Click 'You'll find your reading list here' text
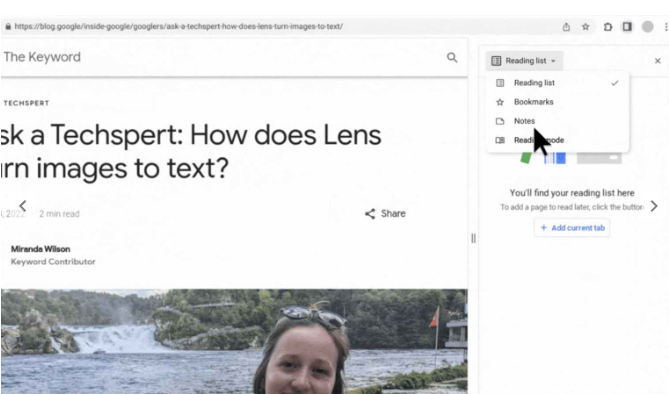The image size is (669, 394). [x=572, y=193]
